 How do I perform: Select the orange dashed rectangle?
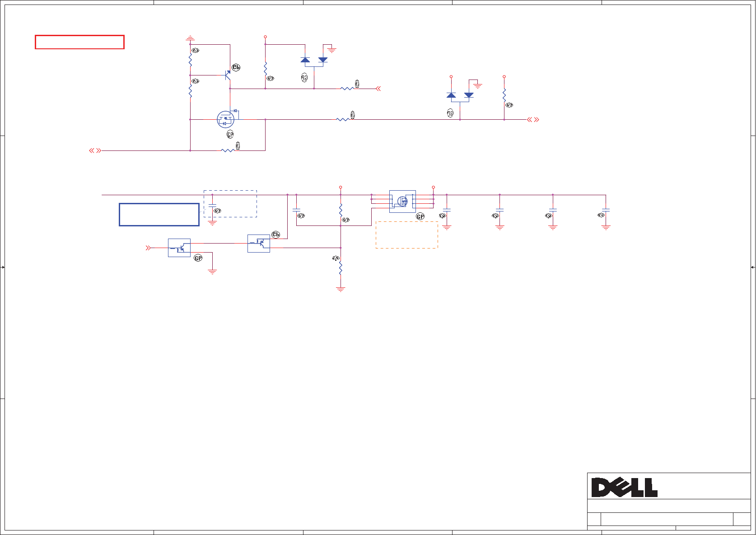click(x=406, y=235)
